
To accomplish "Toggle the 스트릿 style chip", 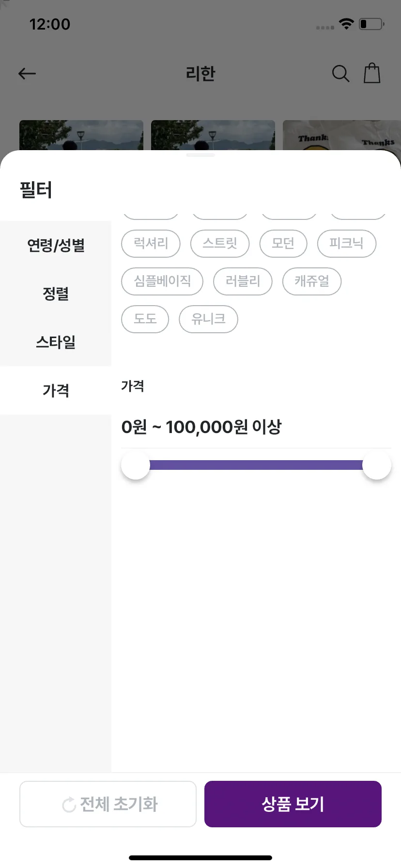I will (x=220, y=244).
